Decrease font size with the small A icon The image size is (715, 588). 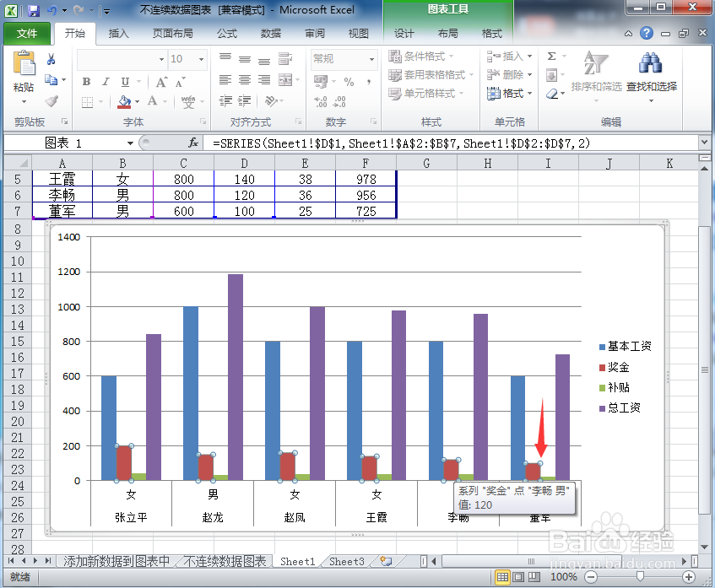point(181,82)
